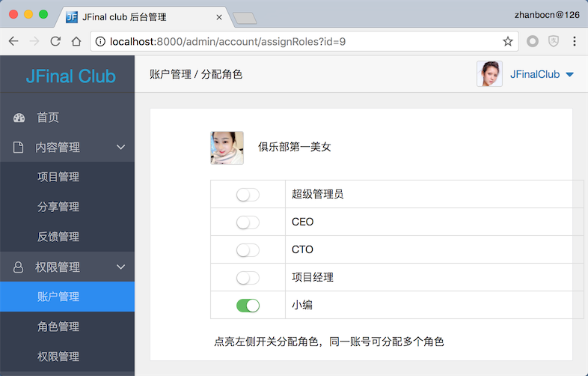Click the dashboard icon beside 首页
Viewport: 588px width, 376px height.
pyautogui.click(x=19, y=118)
